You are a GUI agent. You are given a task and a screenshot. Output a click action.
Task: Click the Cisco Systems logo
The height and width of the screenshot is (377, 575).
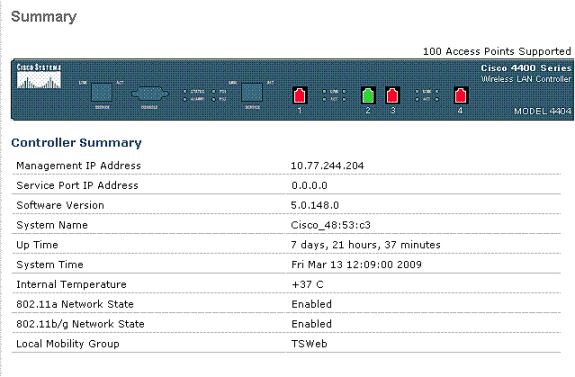39,76
